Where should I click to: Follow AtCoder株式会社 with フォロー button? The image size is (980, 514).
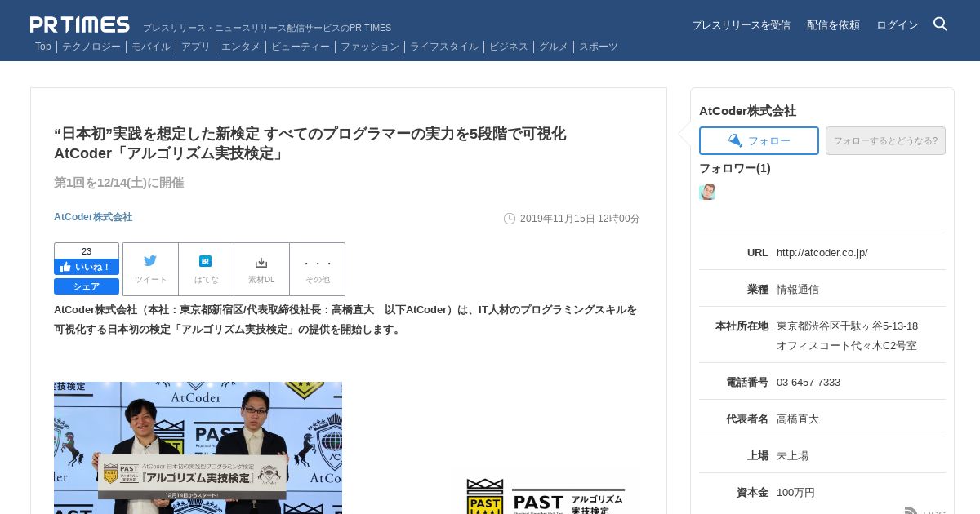coord(759,140)
